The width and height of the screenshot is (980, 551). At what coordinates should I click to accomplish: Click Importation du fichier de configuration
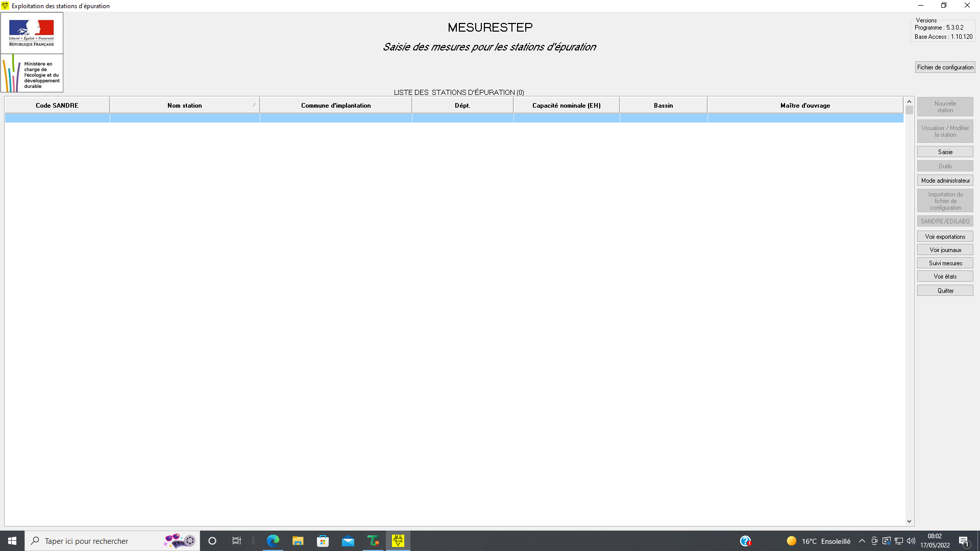tap(945, 201)
